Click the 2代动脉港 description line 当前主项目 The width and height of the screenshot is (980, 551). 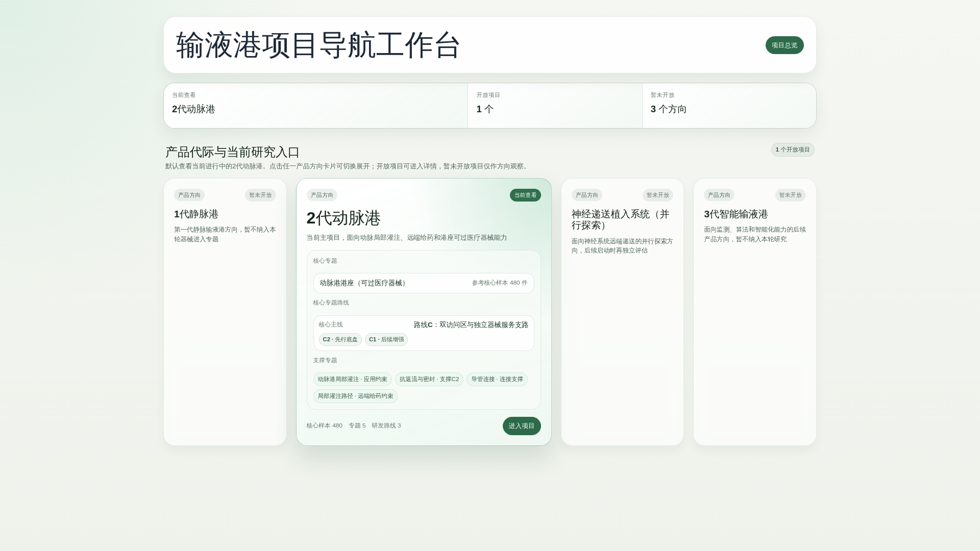tap(407, 238)
